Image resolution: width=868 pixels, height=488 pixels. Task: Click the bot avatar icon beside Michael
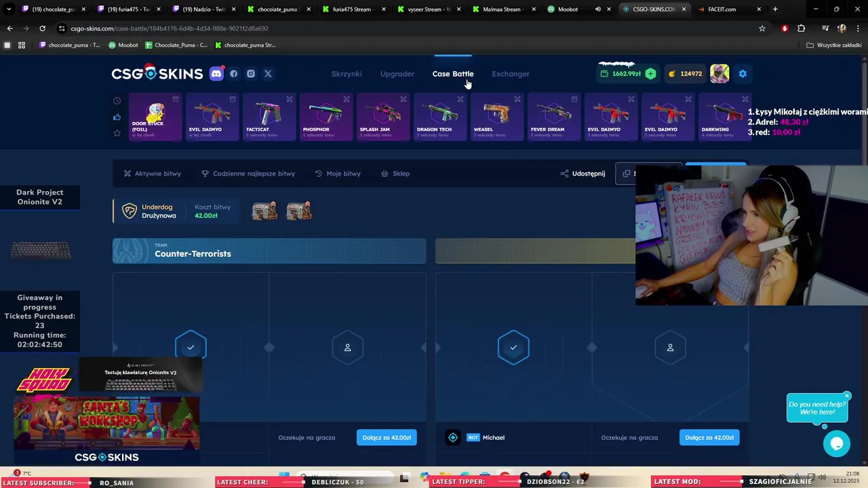coord(452,438)
